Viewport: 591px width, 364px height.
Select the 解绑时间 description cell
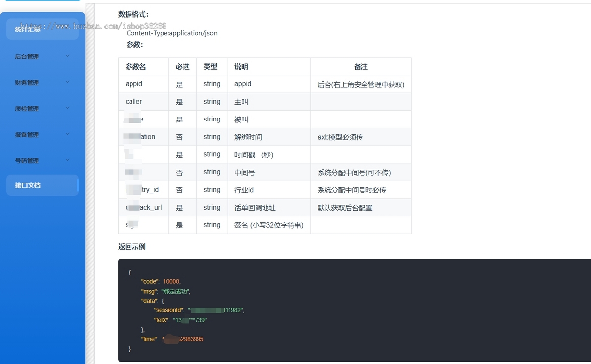[269, 137]
